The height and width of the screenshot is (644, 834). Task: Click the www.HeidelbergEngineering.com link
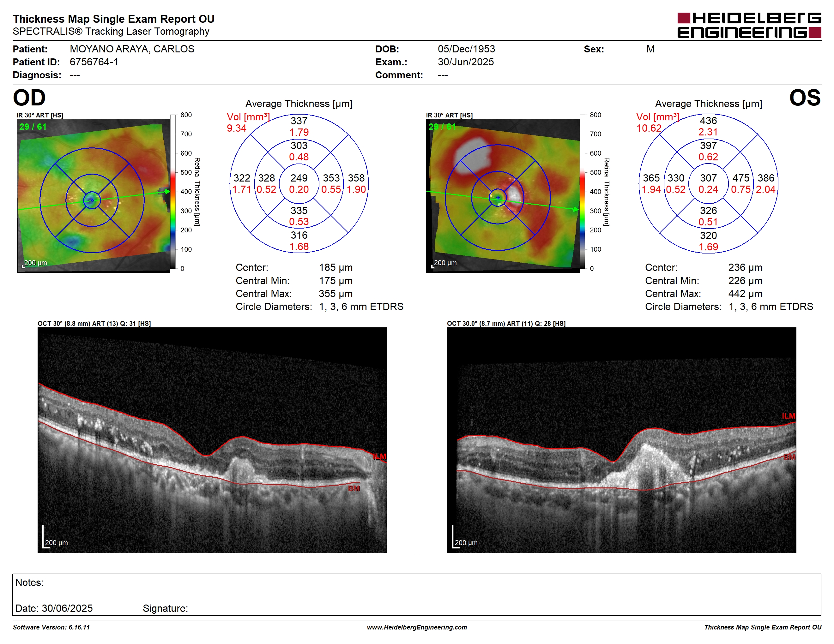click(x=417, y=627)
